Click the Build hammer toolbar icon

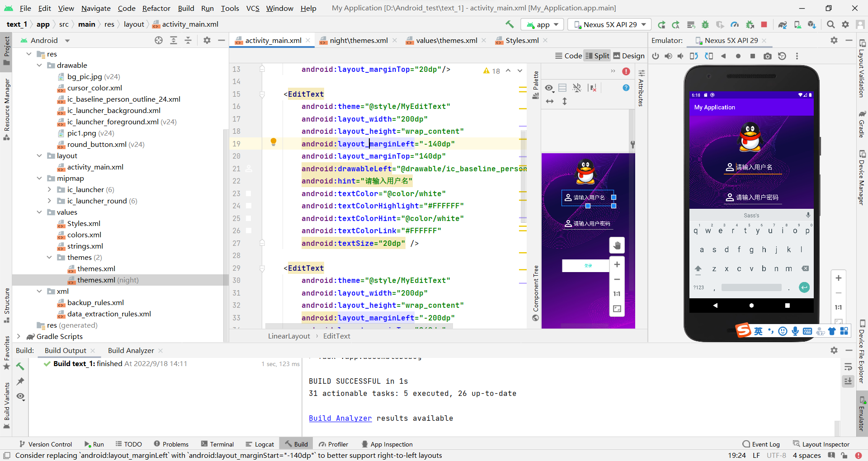pyautogui.click(x=509, y=24)
